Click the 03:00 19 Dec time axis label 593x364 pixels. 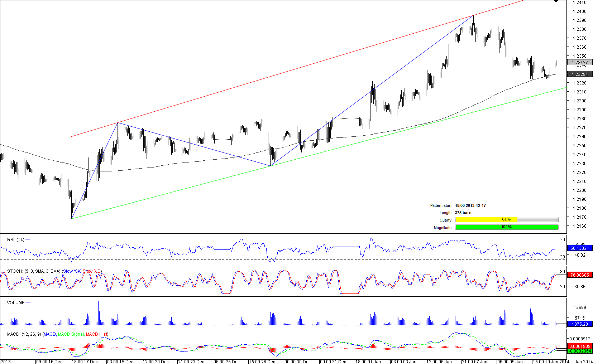pyautogui.click(x=120, y=361)
